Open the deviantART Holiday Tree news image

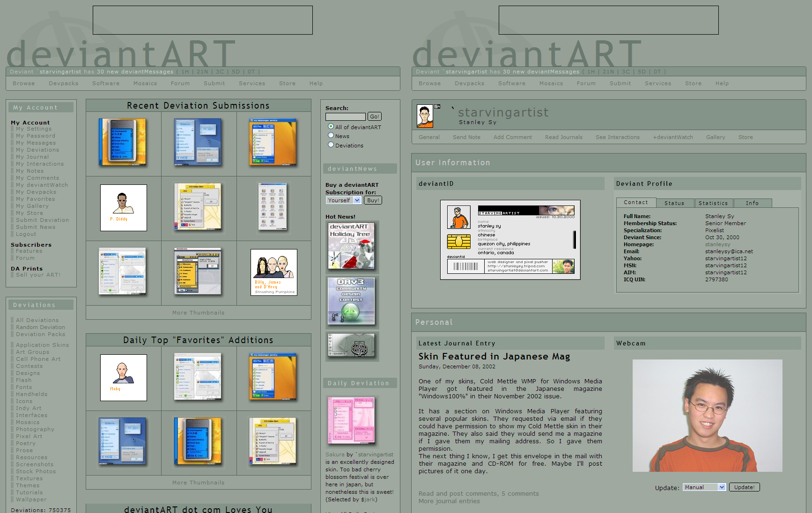coord(352,246)
